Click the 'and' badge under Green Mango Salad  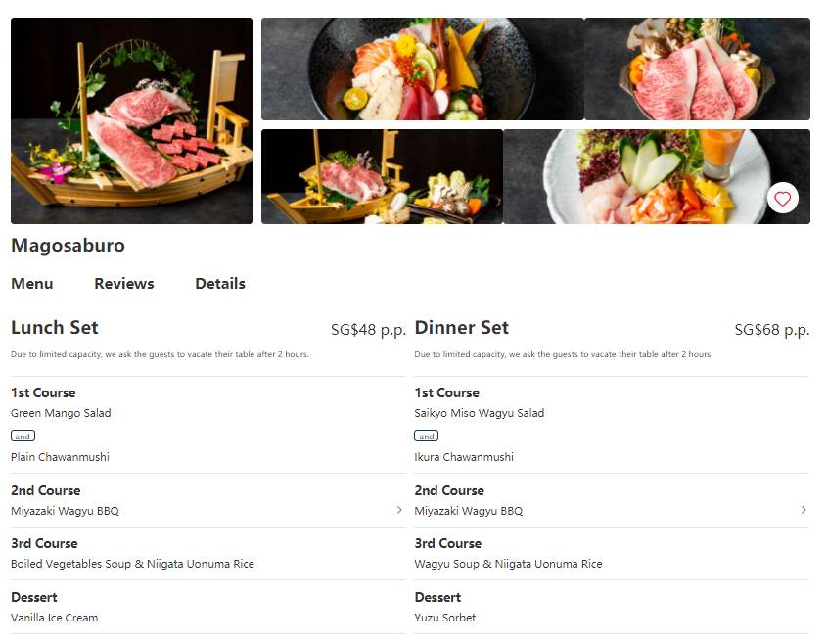[x=23, y=437]
